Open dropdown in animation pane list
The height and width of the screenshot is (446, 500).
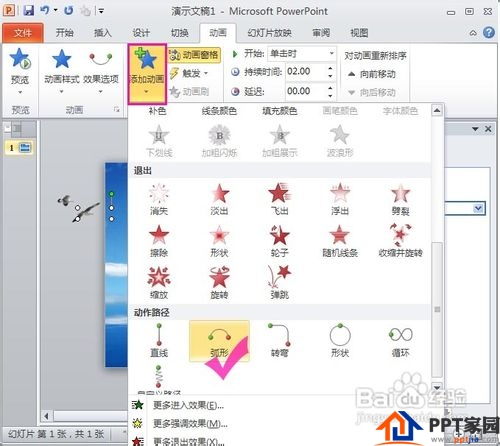click(x=478, y=209)
